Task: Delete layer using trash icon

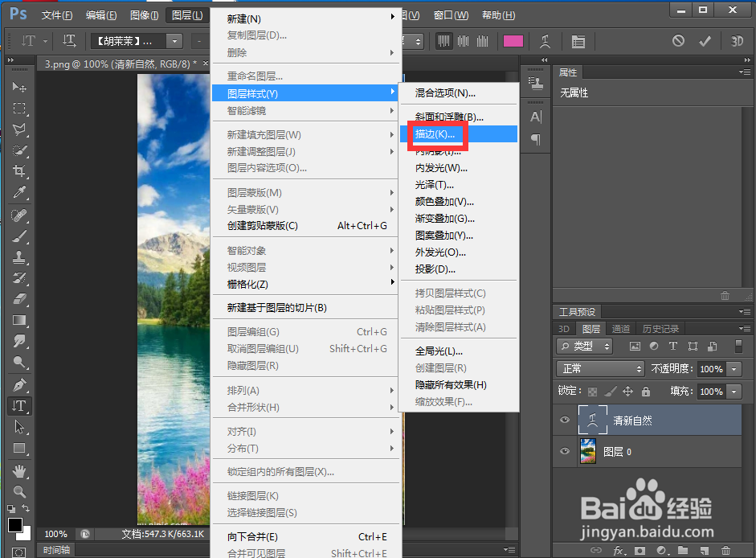Action: coord(725,550)
